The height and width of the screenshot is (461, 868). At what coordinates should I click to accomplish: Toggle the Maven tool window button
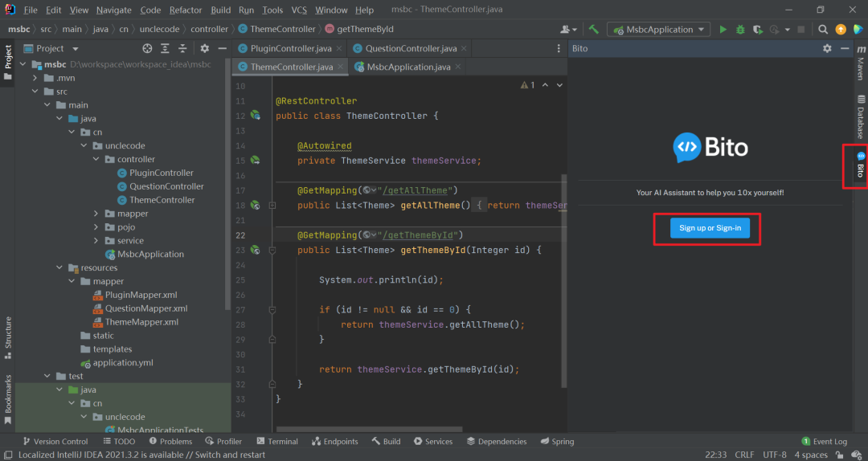pos(861,63)
